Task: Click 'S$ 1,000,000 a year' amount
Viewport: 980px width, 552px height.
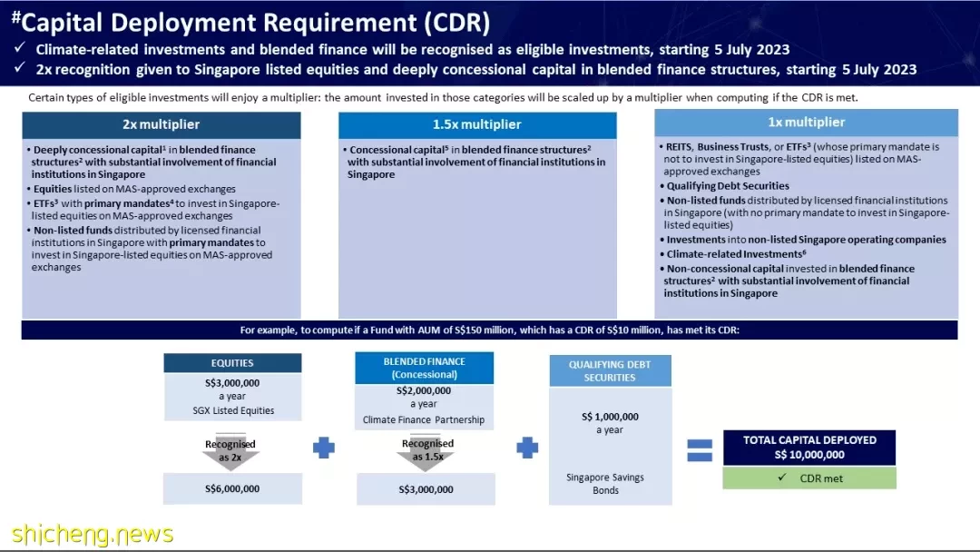Action: (x=610, y=423)
